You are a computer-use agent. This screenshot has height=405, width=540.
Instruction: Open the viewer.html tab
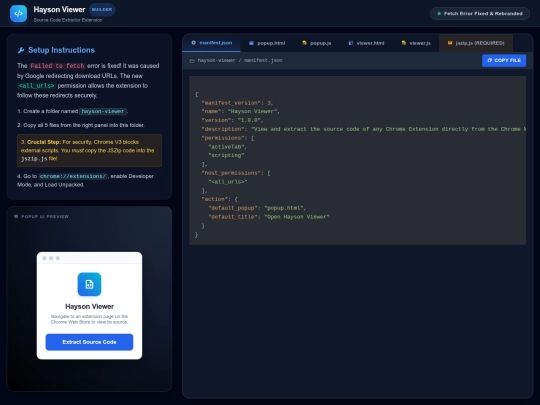366,43
